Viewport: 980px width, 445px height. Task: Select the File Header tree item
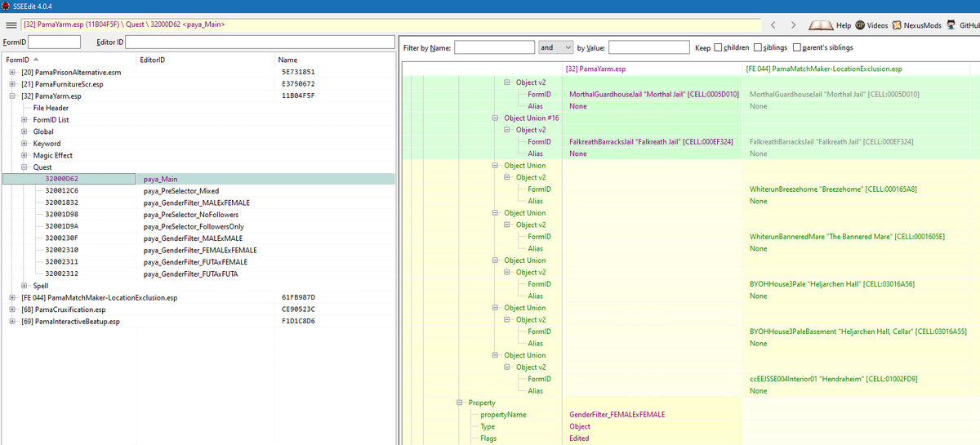(51, 108)
